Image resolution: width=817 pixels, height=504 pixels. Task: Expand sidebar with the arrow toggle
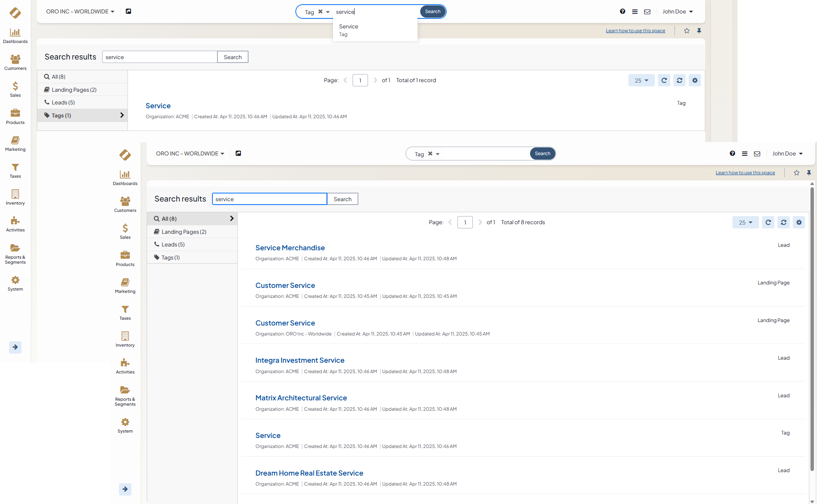[x=125, y=489]
